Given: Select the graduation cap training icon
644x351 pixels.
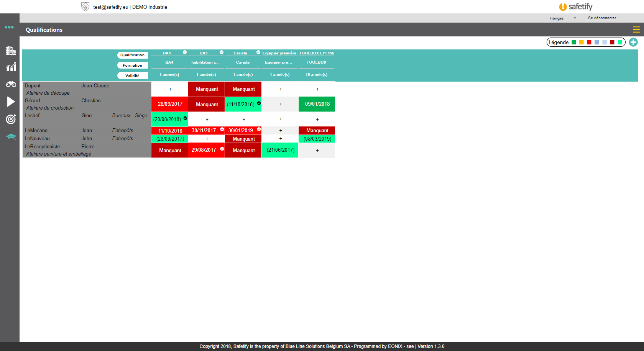Looking at the screenshot, I should pos(11,137).
